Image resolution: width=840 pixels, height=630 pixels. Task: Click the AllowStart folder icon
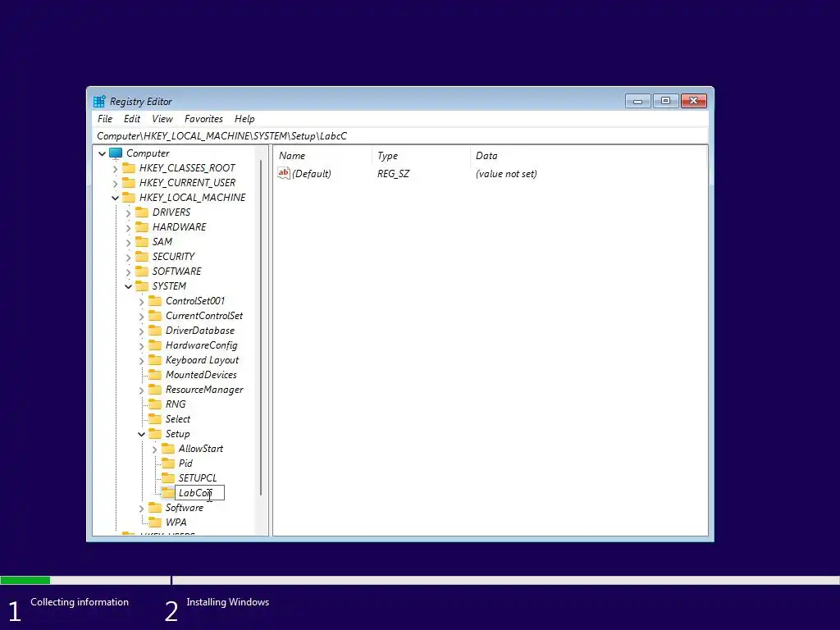[x=168, y=449]
